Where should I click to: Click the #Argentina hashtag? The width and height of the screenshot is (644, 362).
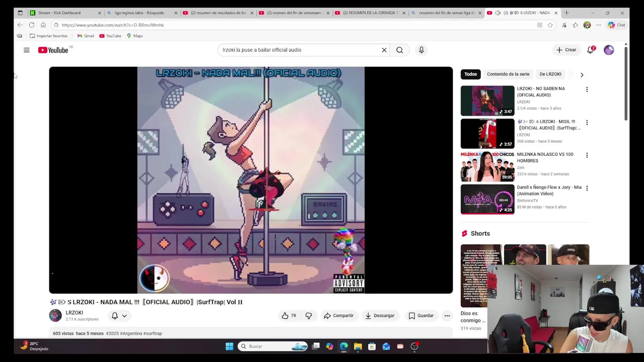[x=131, y=333]
